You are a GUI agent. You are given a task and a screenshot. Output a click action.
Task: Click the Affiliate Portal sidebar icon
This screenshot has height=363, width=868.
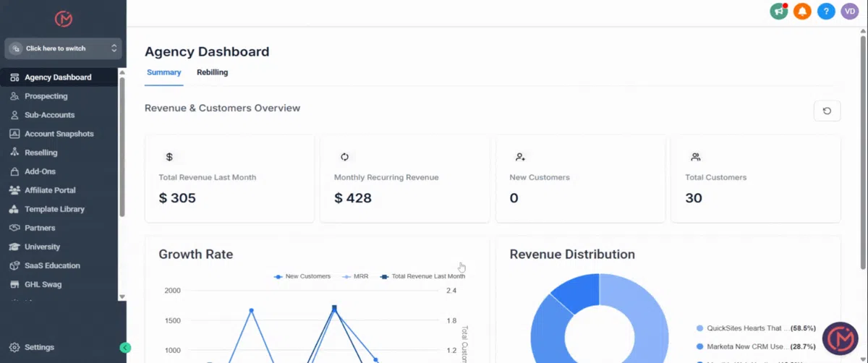(x=14, y=190)
